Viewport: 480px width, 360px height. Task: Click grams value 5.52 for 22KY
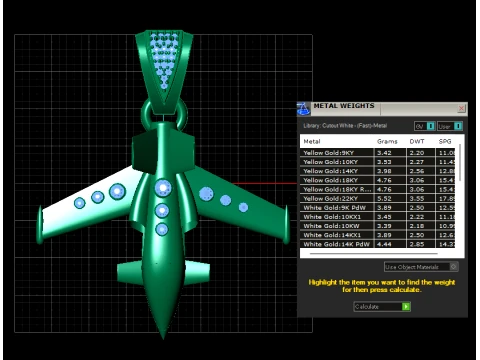point(384,198)
